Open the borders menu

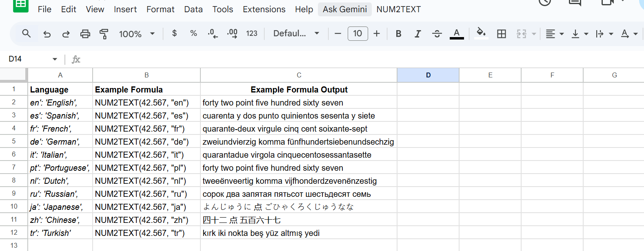coord(502,33)
